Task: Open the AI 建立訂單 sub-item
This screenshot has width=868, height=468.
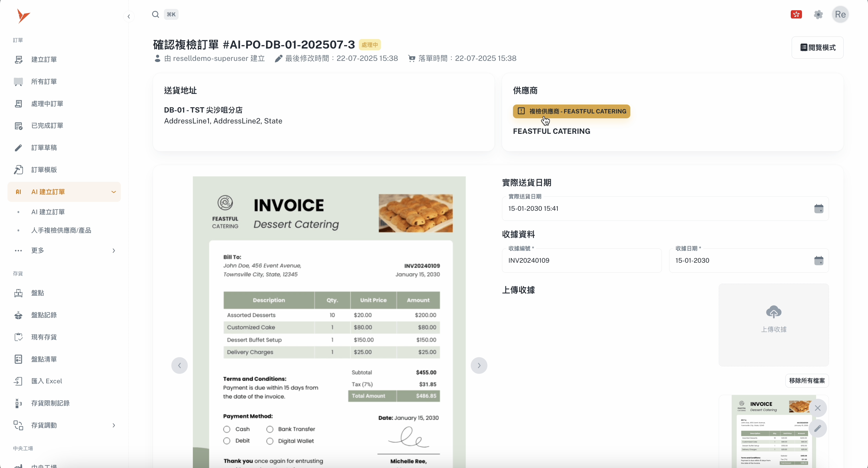Action: coord(64,212)
